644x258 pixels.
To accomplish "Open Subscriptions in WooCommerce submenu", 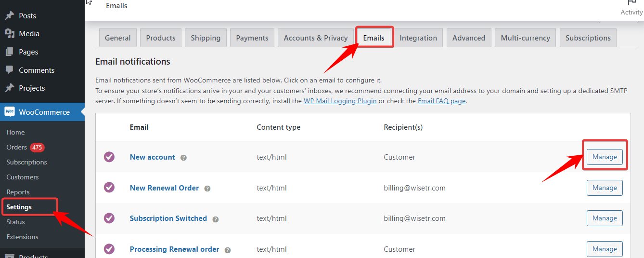I will (x=26, y=162).
